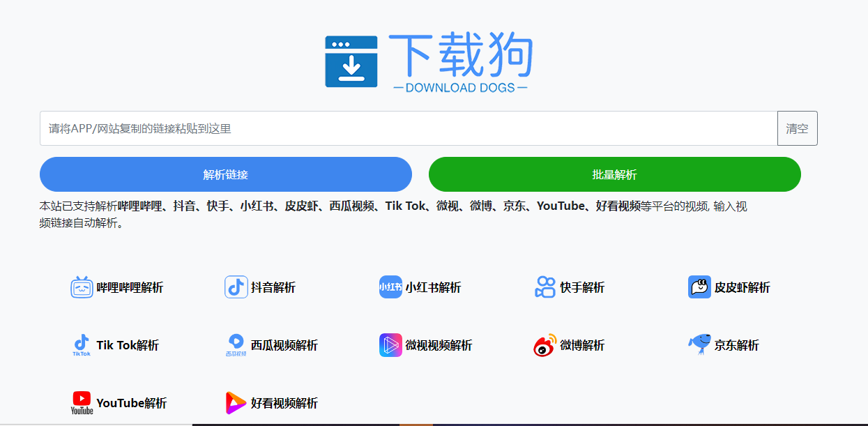The width and height of the screenshot is (868, 426).
Task: Click the TikTok logo icon
Action: (x=82, y=345)
